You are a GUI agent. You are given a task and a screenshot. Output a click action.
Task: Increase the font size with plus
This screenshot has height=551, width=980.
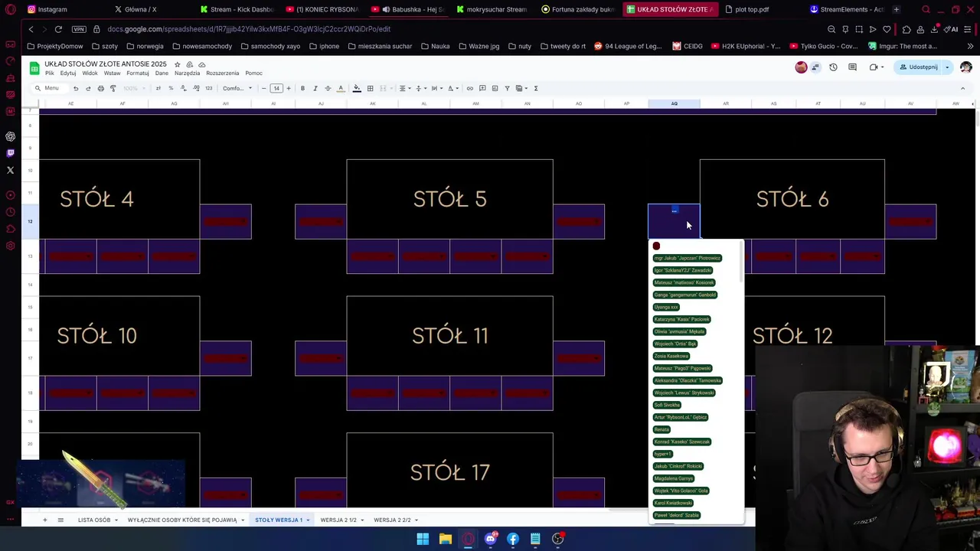[289, 88]
